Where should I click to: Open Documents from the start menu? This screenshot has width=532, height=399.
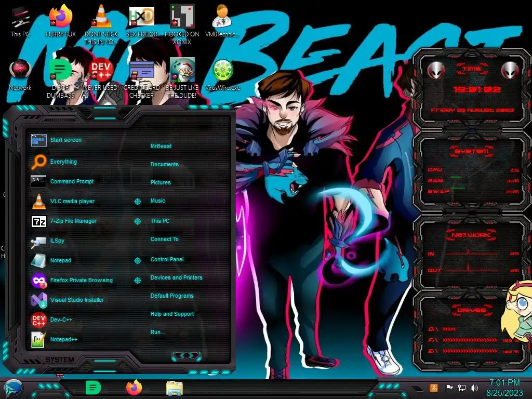[x=165, y=164]
